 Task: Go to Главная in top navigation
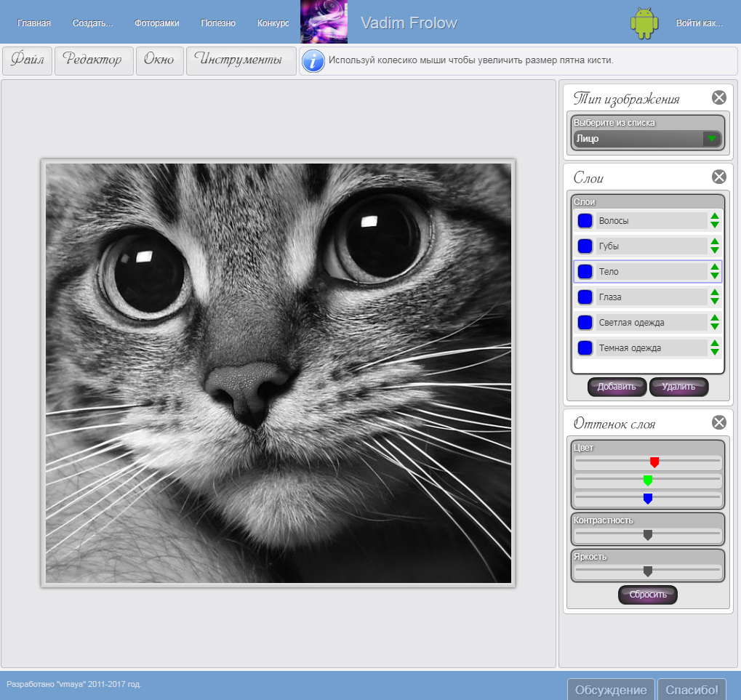pos(34,23)
